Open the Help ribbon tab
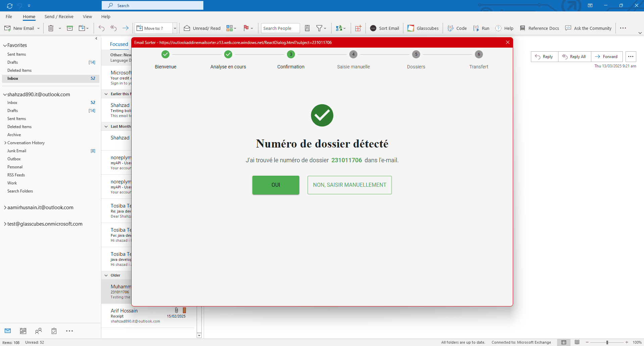This screenshot has height=346, width=644. (x=106, y=16)
